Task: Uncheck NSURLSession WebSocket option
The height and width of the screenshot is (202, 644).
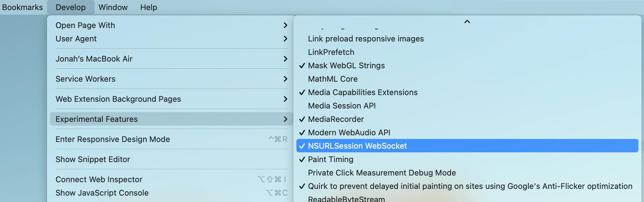Action: pos(357,146)
